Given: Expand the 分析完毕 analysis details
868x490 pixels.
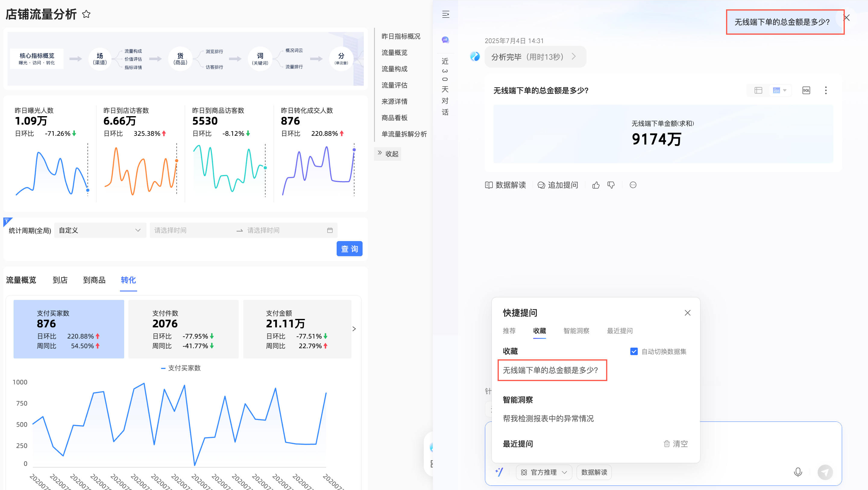Looking at the screenshot, I should [535, 57].
